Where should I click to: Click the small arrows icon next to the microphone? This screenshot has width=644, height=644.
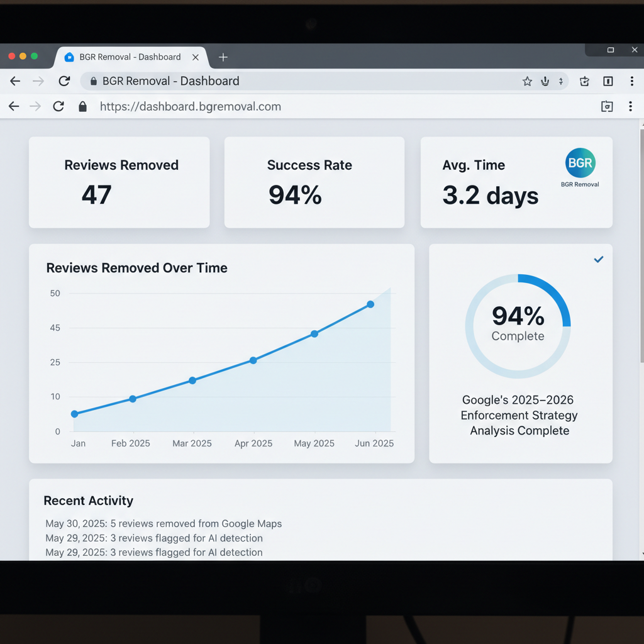click(560, 81)
